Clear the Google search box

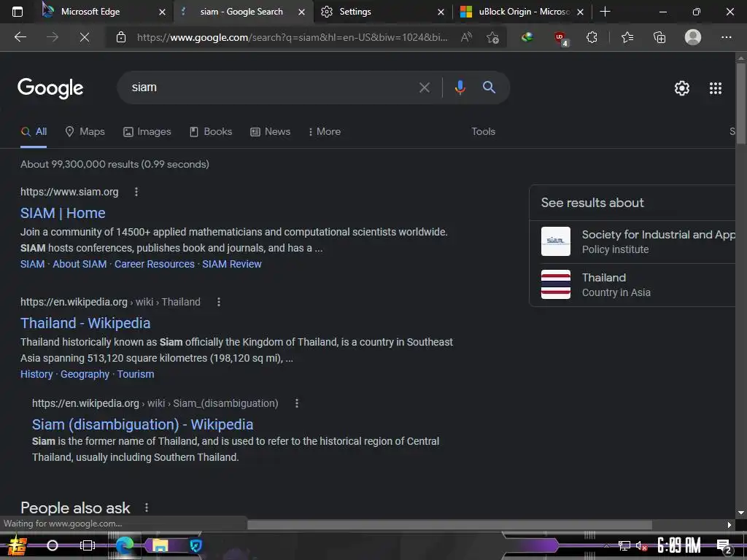point(424,87)
